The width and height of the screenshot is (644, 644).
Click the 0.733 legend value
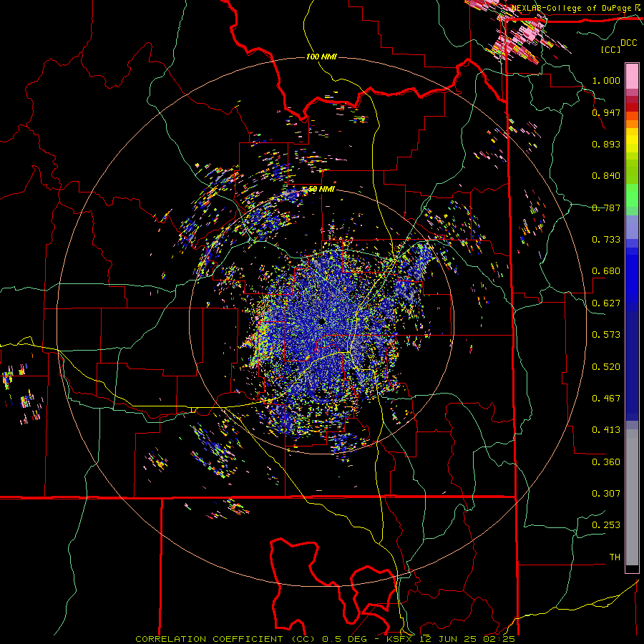click(x=606, y=239)
